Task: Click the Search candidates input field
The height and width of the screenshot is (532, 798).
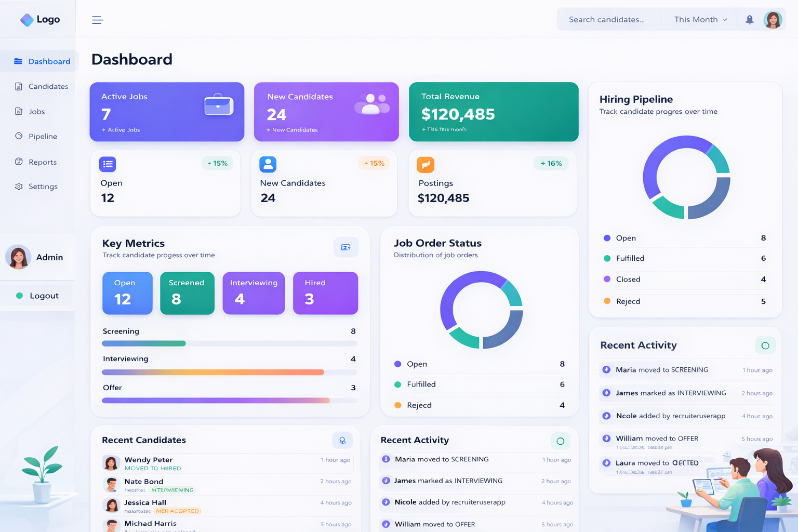Action: (x=607, y=20)
